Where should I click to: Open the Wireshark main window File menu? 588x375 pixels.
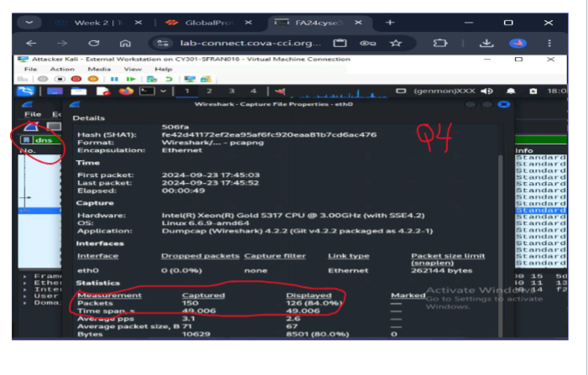[33, 114]
